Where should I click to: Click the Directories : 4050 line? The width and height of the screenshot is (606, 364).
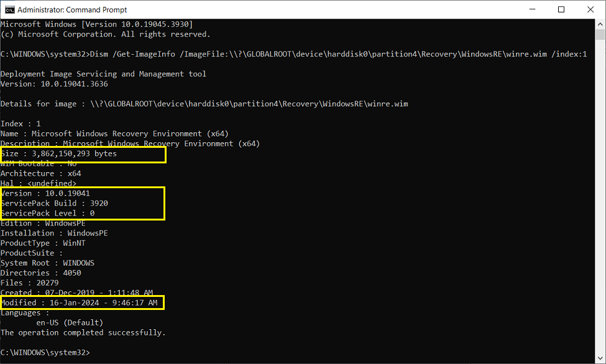click(x=41, y=273)
